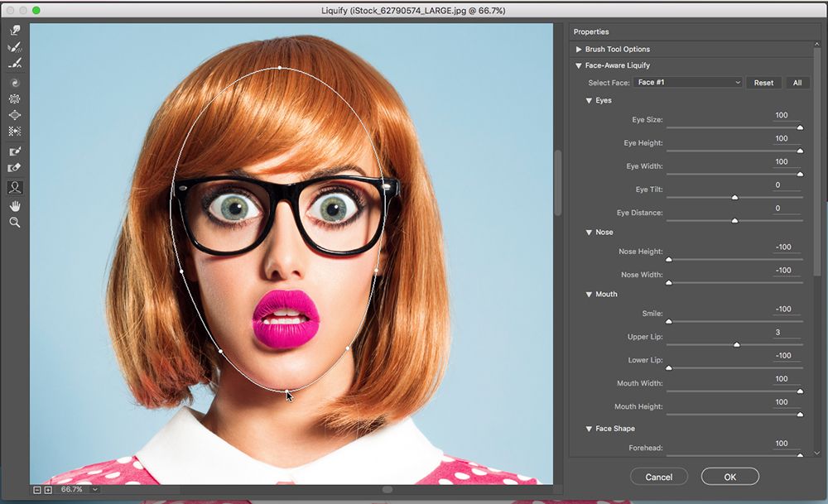828x504 pixels.
Task: Select the Face tool
Action: click(x=14, y=187)
